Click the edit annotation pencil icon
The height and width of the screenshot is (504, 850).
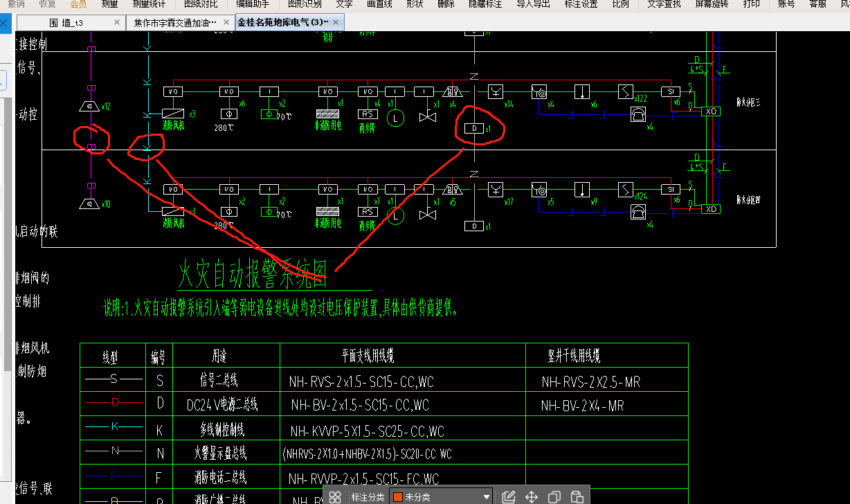click(x=509, y=496)
